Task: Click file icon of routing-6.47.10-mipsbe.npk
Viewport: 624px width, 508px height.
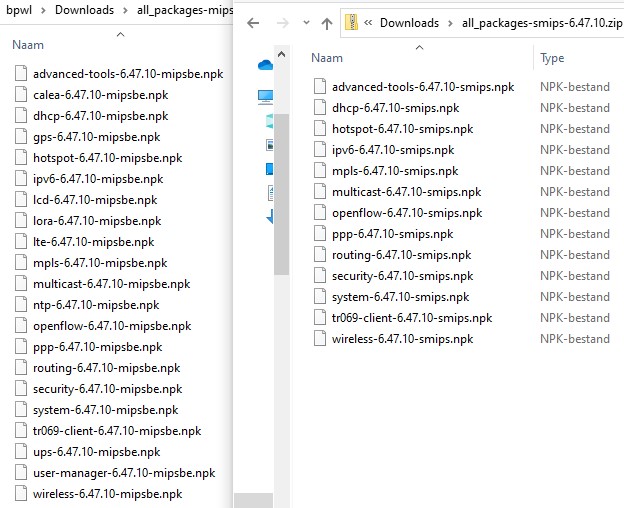Action: (x=21, y=367)
